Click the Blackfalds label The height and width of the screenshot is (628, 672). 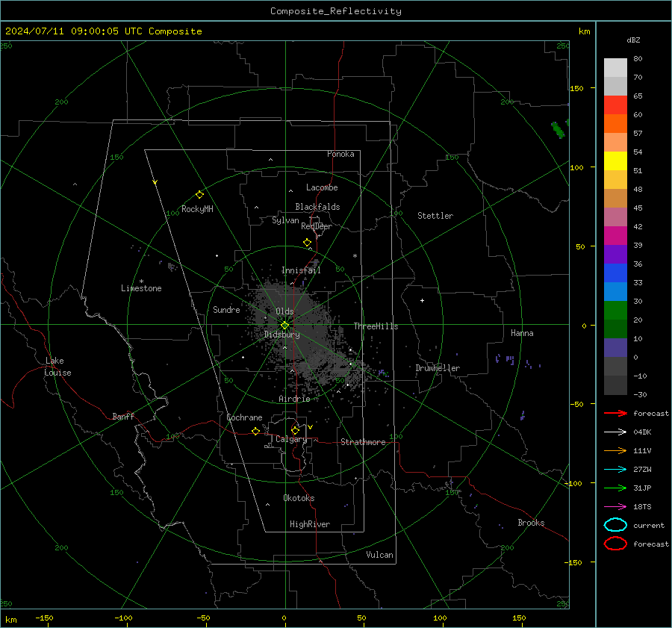coord(317,207)
